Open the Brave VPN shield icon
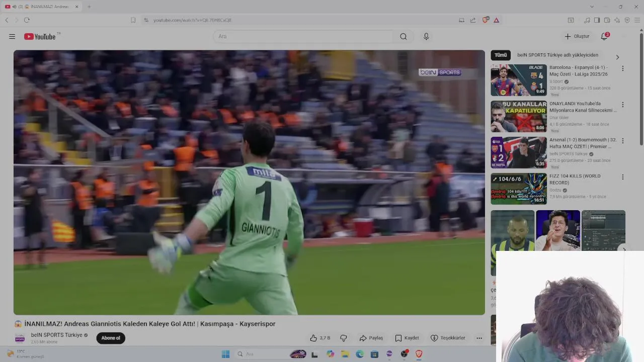This screenshot has height=362, width=644. pyautogui.click(x=627, y=20)
